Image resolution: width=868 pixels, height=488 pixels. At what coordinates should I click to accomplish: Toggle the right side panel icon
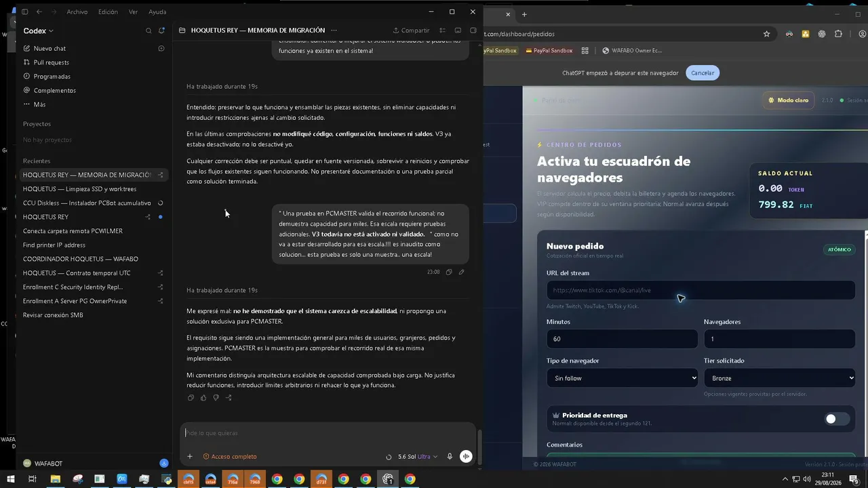tap(473, 30)
